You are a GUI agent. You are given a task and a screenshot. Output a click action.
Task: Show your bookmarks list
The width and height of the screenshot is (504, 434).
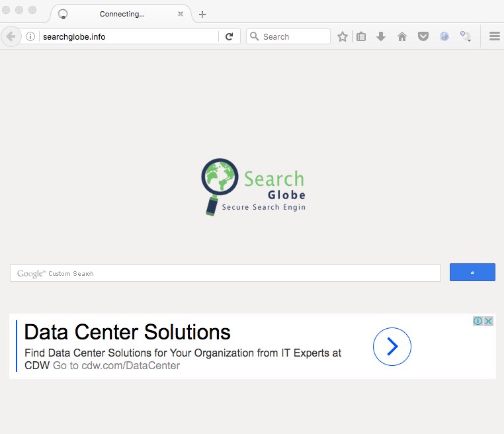[x=361, y=37]
